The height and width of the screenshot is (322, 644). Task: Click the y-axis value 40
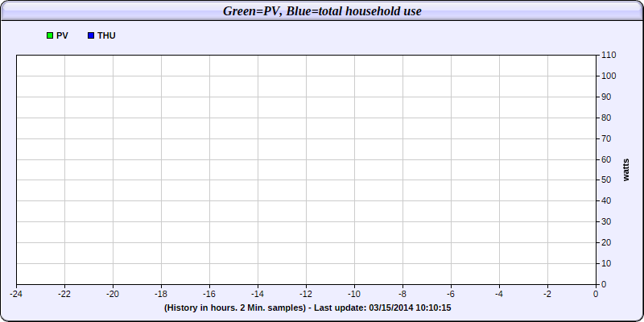606,200
